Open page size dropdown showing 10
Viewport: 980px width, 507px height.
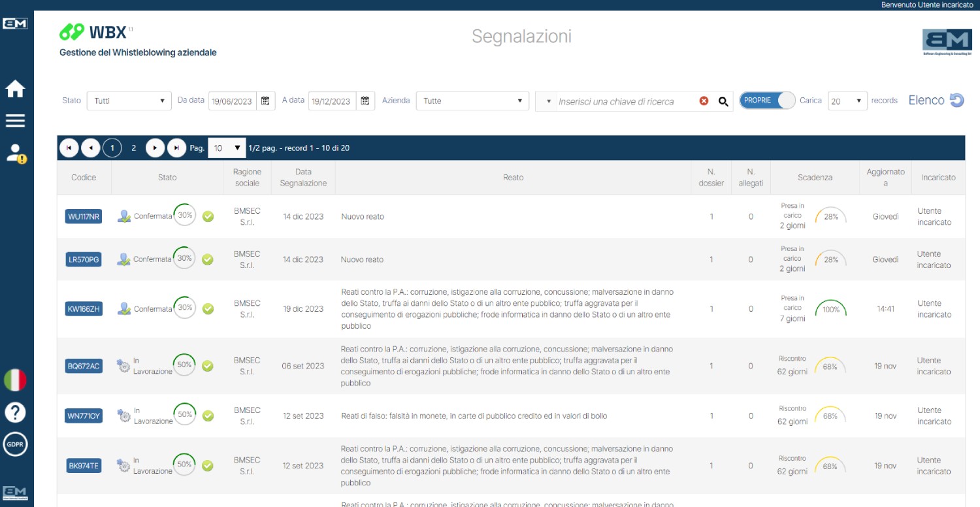227,148
